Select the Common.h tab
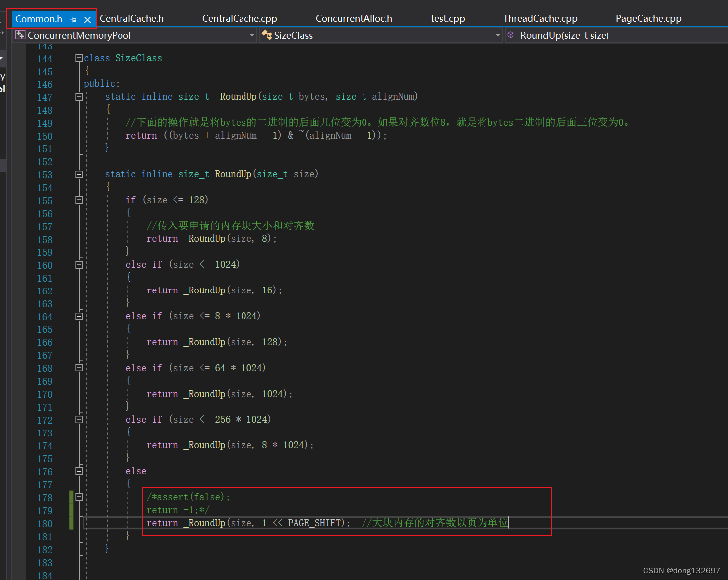The height and width of the screenshot is (580, 728). tap(39, 19)
